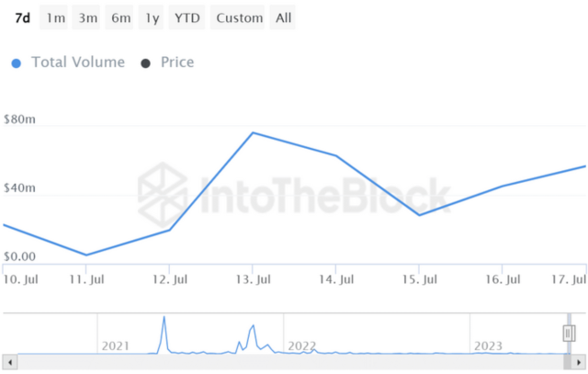Screen dimensions: 588x374
Task: Show the 6m time range
Action: [x=120, y=17]
